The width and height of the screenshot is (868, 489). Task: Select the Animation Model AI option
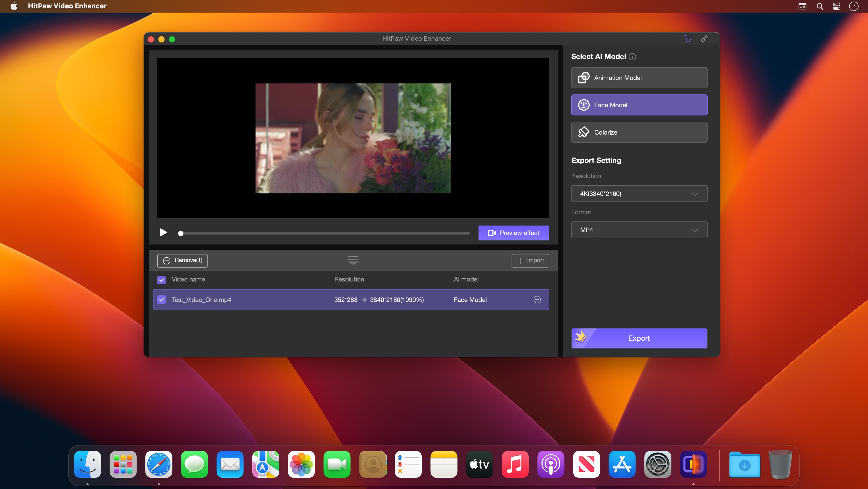[639, 78]
